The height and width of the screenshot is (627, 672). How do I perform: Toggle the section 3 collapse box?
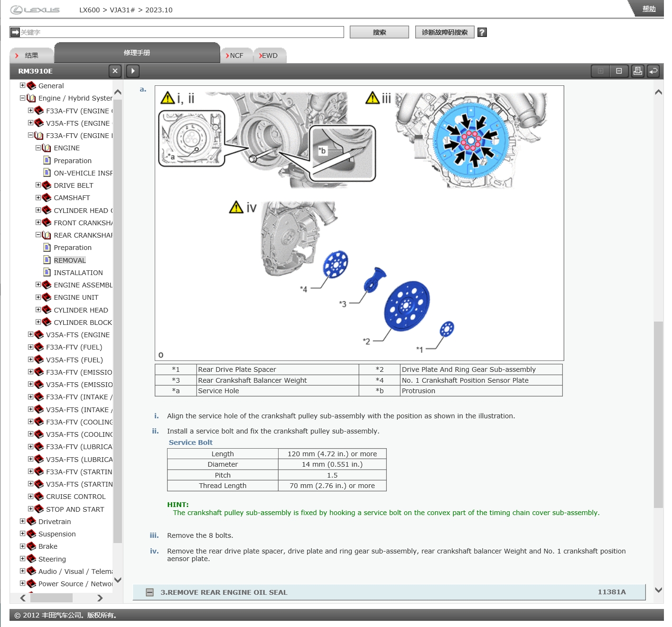point(150,592)
